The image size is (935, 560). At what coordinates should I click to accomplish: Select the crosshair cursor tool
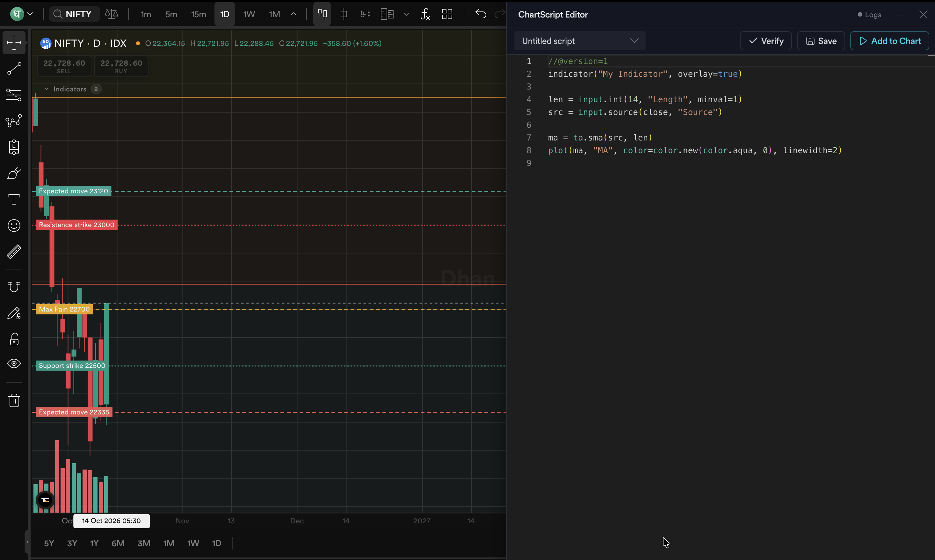[14, 43]
